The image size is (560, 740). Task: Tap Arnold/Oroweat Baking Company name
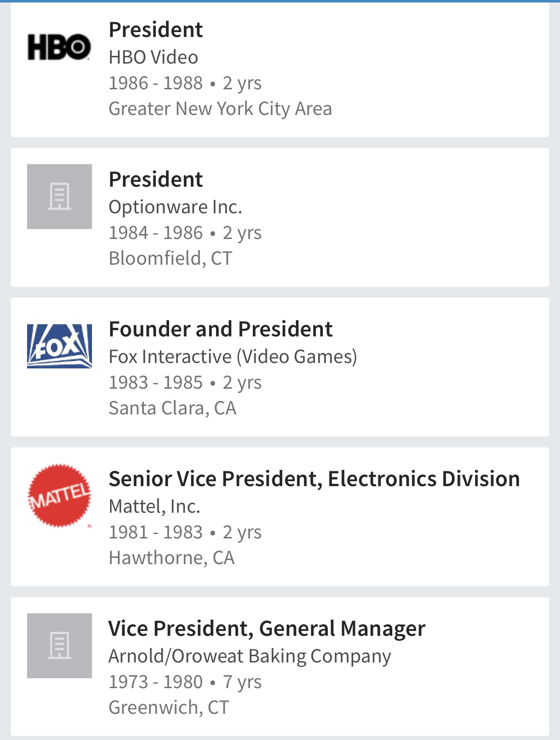click(x=250, y=656)
